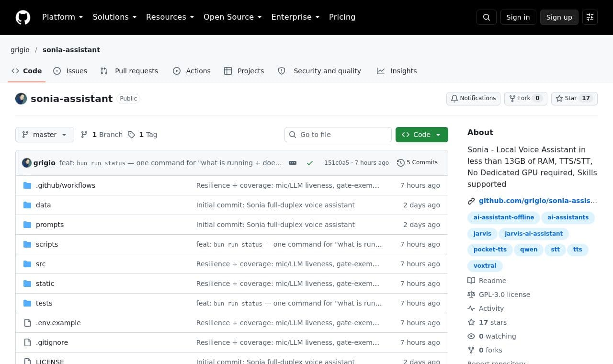The height and width of the screenshot is (364, 613).
Task: Expand the Open Source menu
Action: point(233,17)
